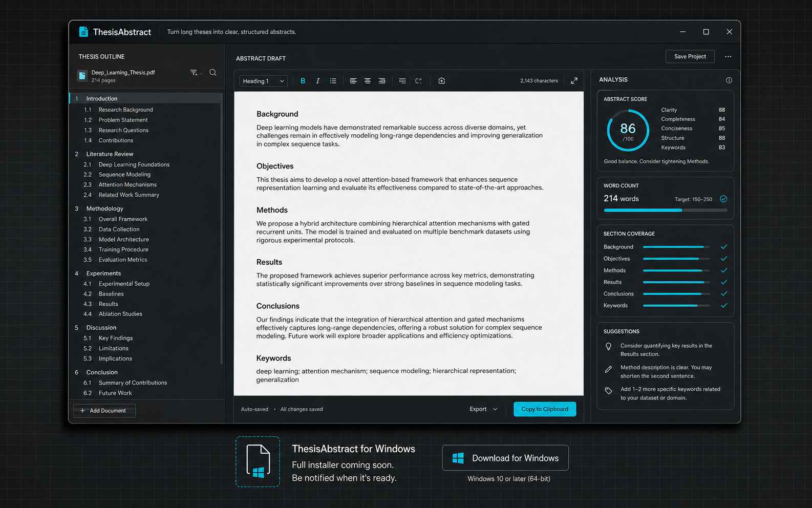Image resolution: width=812 pixels, height=508 pixels.
Task: Click Download for Windows
Action: click(x=505, y=458)
